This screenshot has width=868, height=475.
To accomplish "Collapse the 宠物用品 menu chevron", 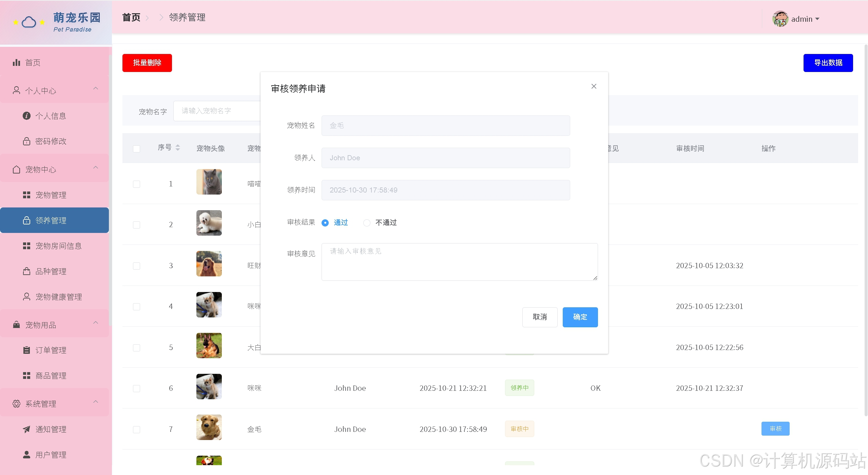I will [96, 323].
